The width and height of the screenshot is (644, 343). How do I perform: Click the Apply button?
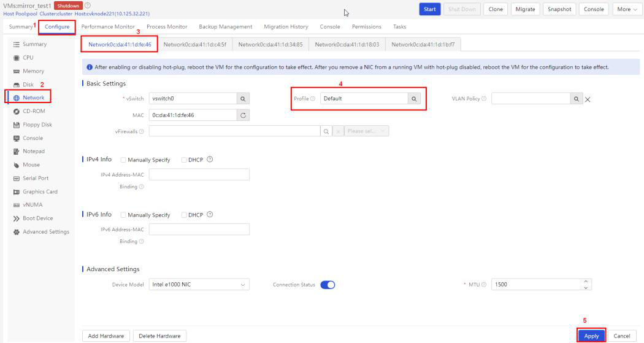pos(591,336)
